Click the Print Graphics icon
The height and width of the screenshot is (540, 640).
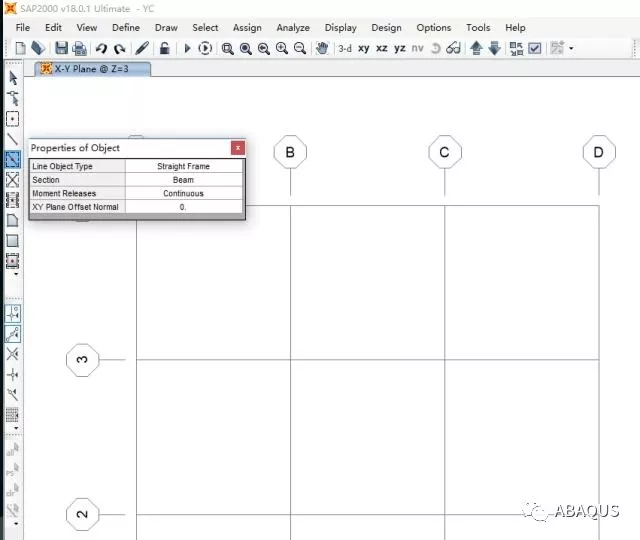pyautogui.click(x=80, y=49)
